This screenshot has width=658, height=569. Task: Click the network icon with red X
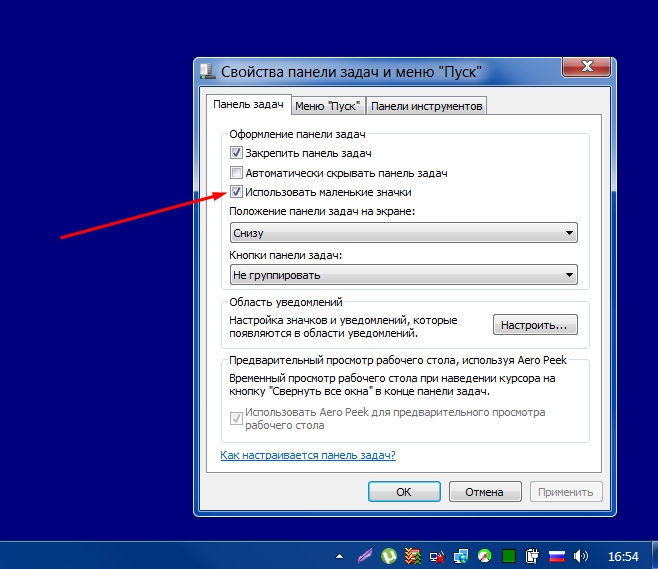pos(437,555)
